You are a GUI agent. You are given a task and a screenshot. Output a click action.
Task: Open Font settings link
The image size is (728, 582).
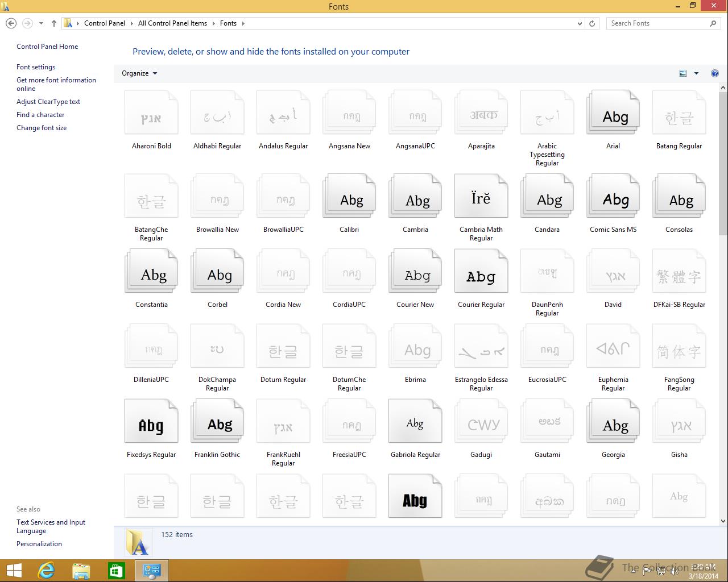point(36,67)
